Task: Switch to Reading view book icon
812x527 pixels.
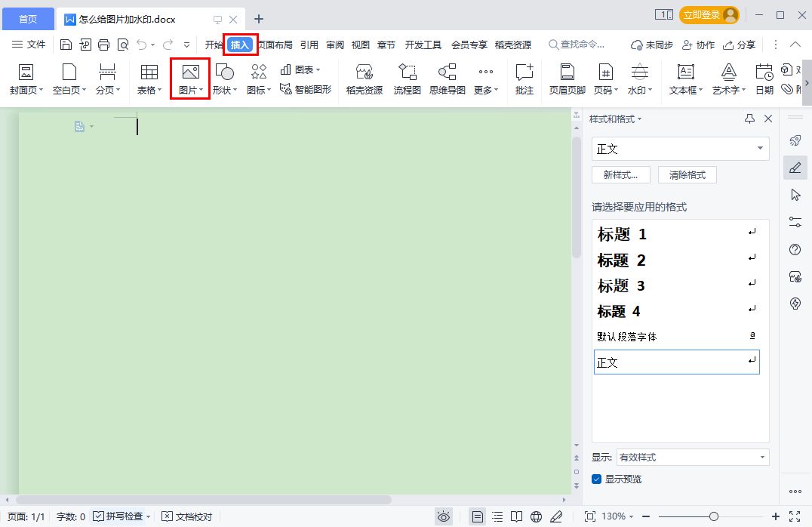Action: (x=516, y=516)
